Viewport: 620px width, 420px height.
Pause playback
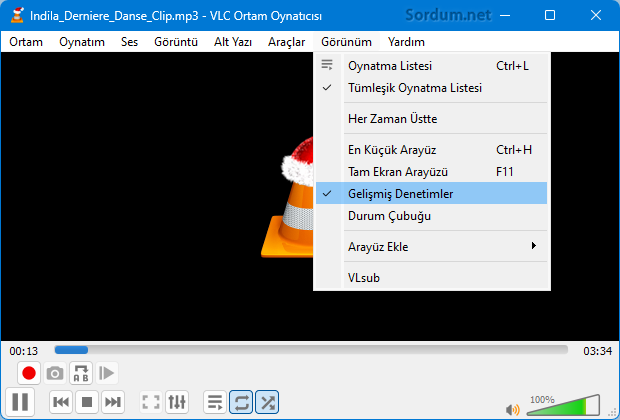click(x=20, y=402)
